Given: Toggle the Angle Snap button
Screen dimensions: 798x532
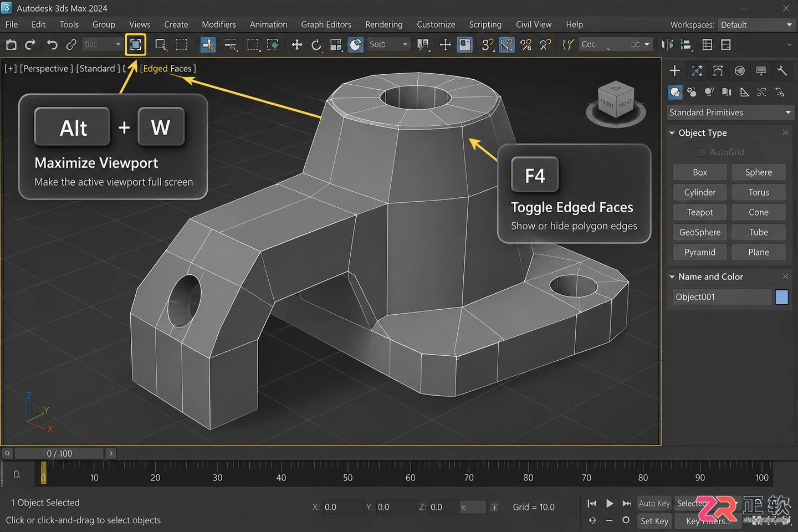Looking at the screenshot, I should [507, 45].
